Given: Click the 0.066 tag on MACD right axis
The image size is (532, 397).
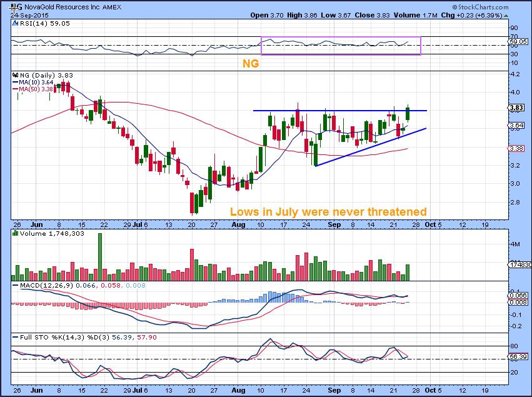Looking at the screenshot, I should (519, 296).
